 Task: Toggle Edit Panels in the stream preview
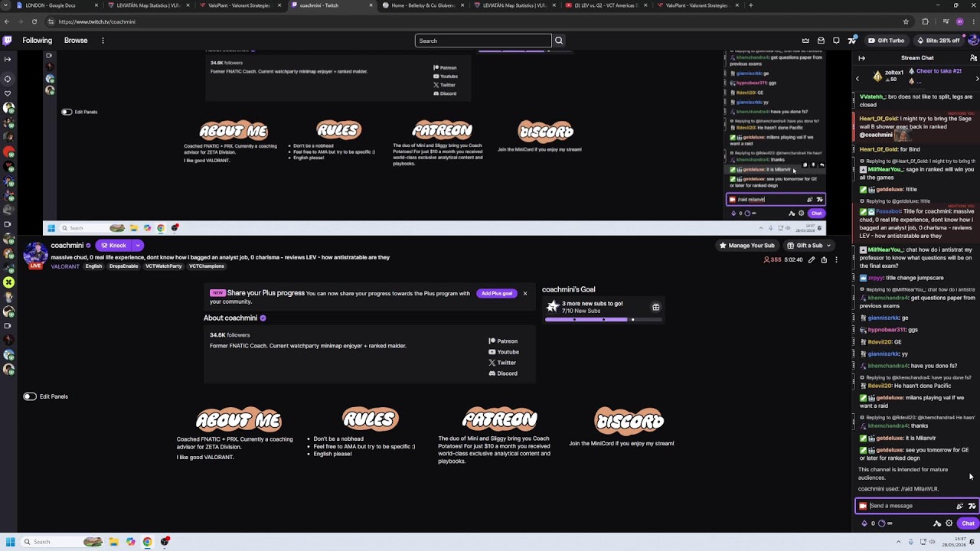point(67,112)
